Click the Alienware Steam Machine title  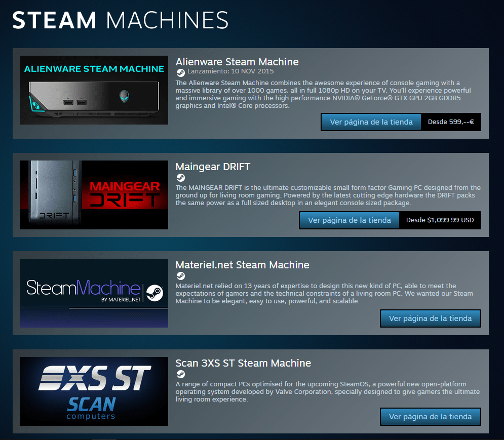[x=237, y=62]
